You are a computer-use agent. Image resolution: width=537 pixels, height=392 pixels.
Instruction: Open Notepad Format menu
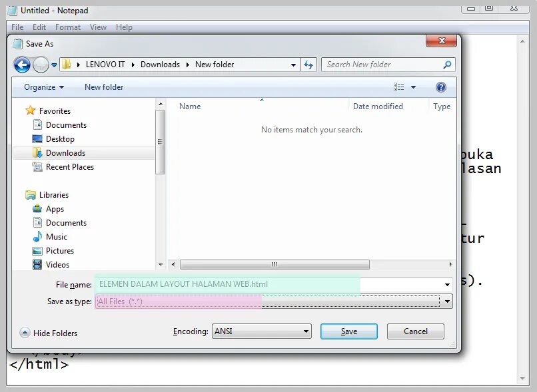tap(68, 27)
